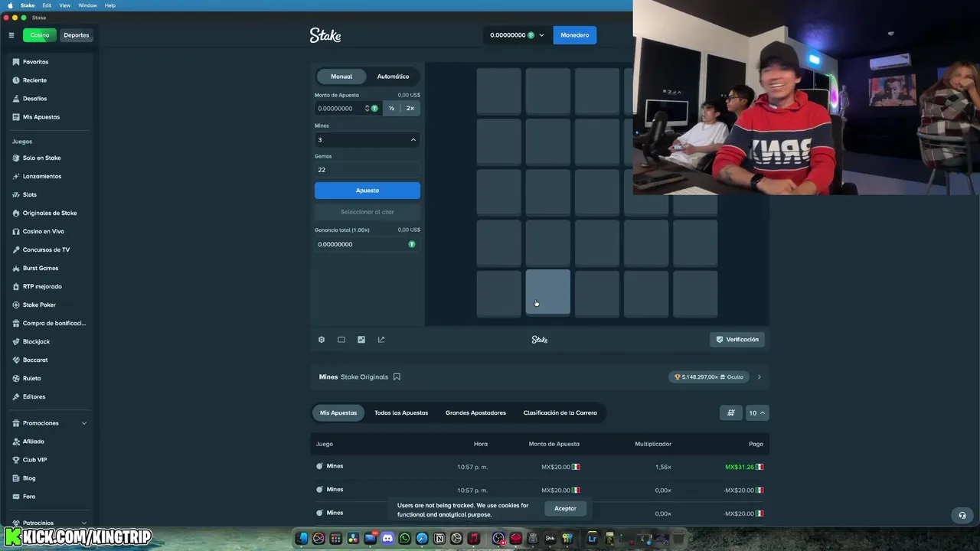
Task: Open Club VIP in the sidebar
Action: [x=34, y=460]
